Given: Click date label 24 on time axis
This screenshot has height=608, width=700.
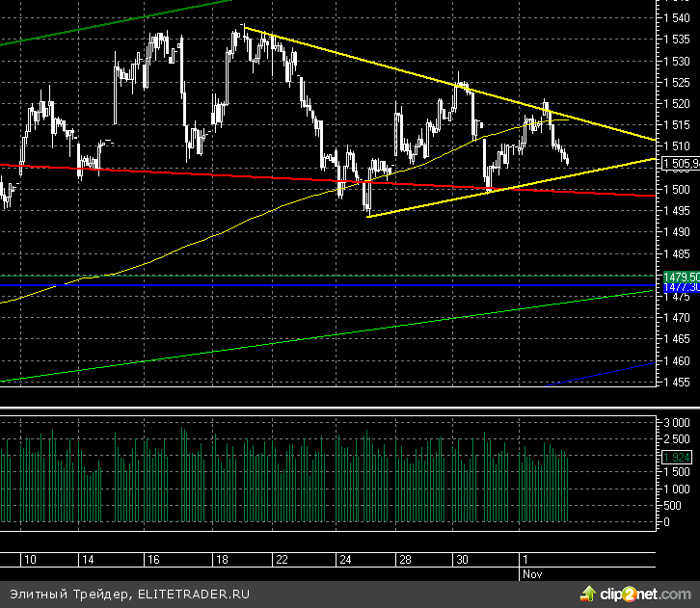Looking at the screenshot, I should pos(345,560).
